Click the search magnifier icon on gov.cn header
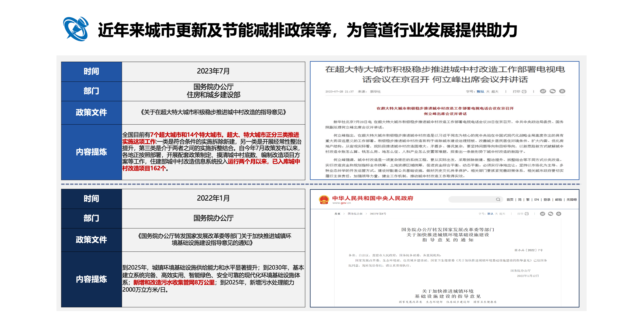Viewport: 644px width, 324px height. pyautogui.click(x=498, y=199)
